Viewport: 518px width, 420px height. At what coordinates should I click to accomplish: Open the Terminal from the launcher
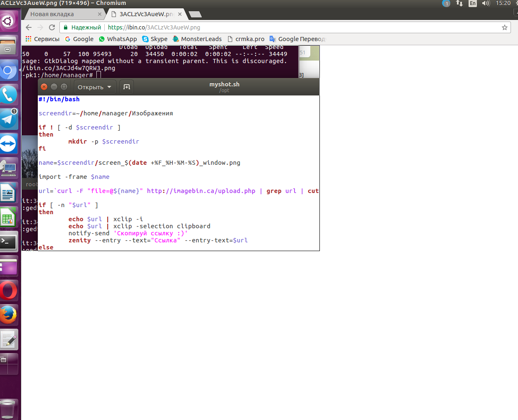pyautogui.click(x=8, y=242)
